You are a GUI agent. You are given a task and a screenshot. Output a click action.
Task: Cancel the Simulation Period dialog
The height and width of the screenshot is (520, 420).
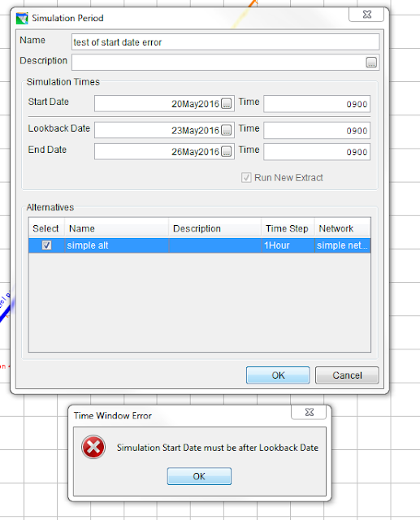click(347, 375)
